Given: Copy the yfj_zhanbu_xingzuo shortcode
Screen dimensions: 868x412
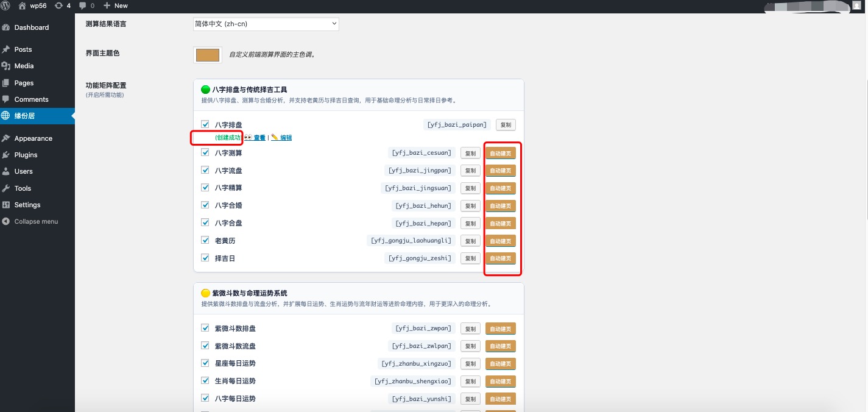Looking at the screenshot, I should (470, 364).
